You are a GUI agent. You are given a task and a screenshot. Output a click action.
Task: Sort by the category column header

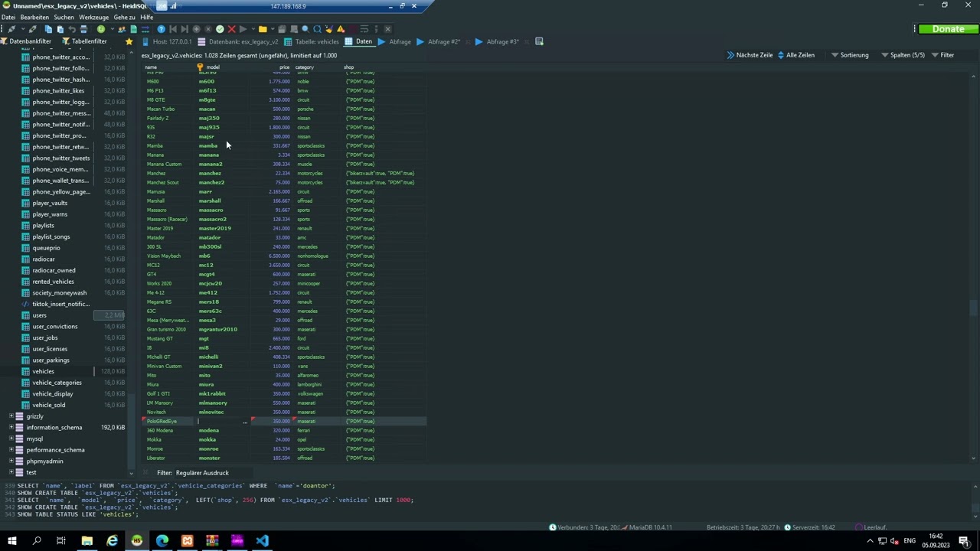(305, 67)
